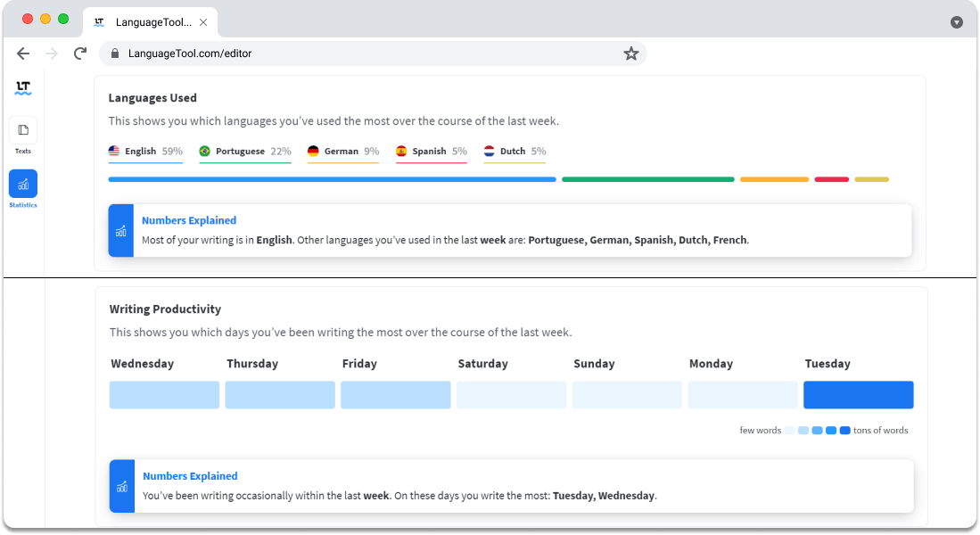The height and width of the screenshot is (535, 980).
Task: Click the yellow Dutch usage bar
Action: (x=872, y=179)
